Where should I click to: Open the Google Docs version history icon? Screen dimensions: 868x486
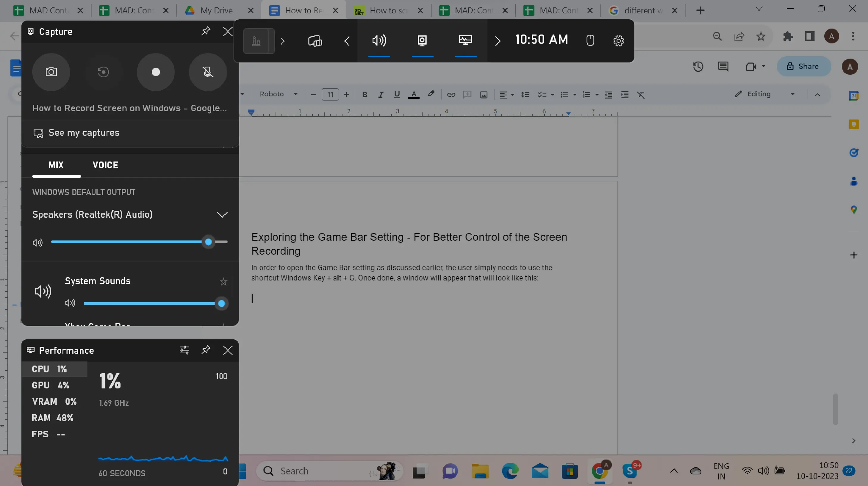pyautogui.click(x=698, y=66)
